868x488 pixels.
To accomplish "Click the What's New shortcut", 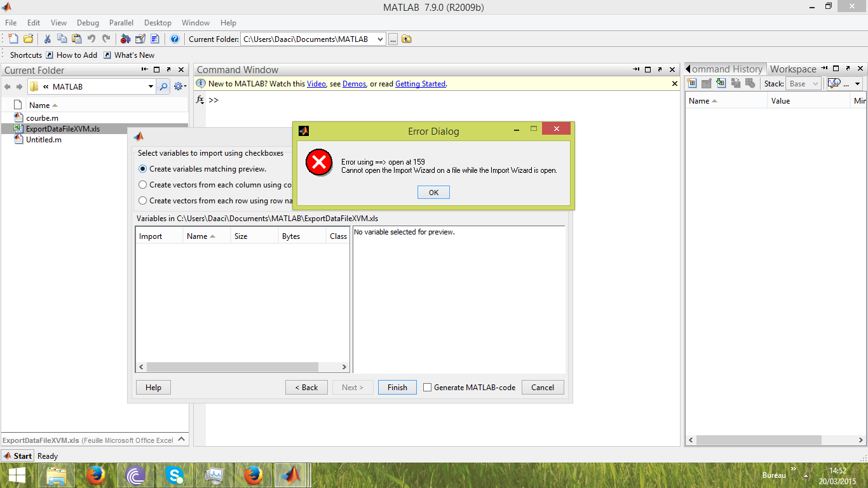I will click(x=129, y=55).
